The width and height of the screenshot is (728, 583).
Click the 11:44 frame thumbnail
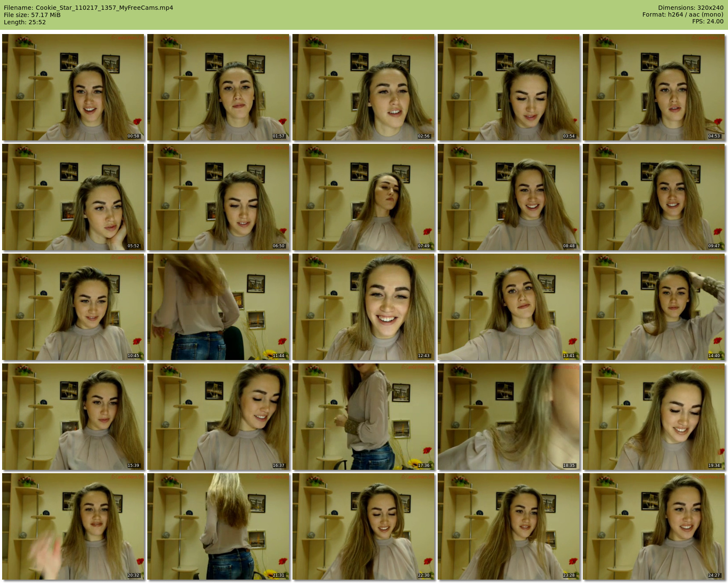click(218, 307)
